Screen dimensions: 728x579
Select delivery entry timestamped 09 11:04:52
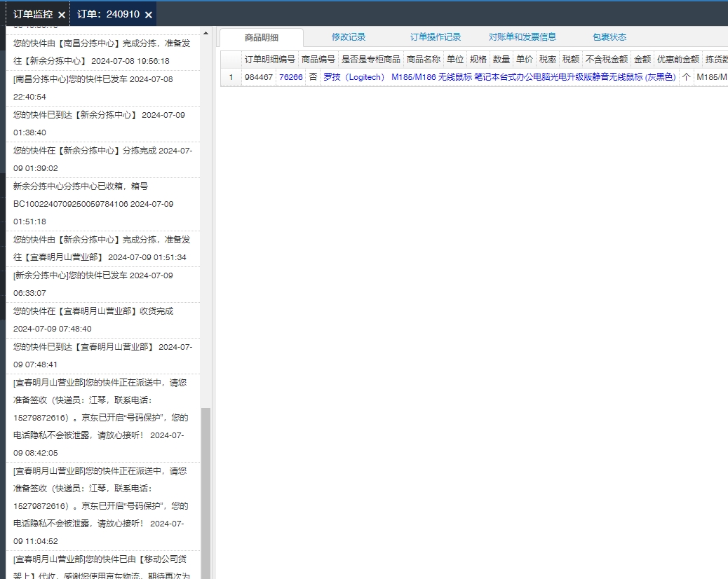click(103, 506)
